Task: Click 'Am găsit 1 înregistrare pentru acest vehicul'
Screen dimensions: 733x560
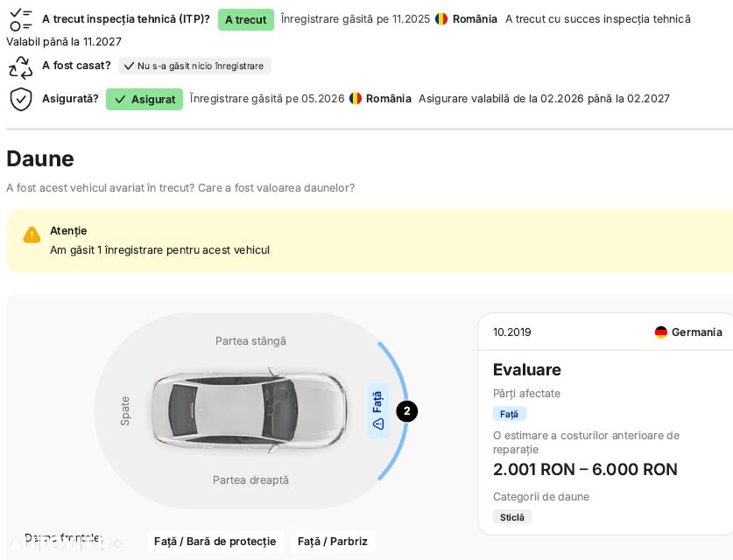Action: point(160,250)
